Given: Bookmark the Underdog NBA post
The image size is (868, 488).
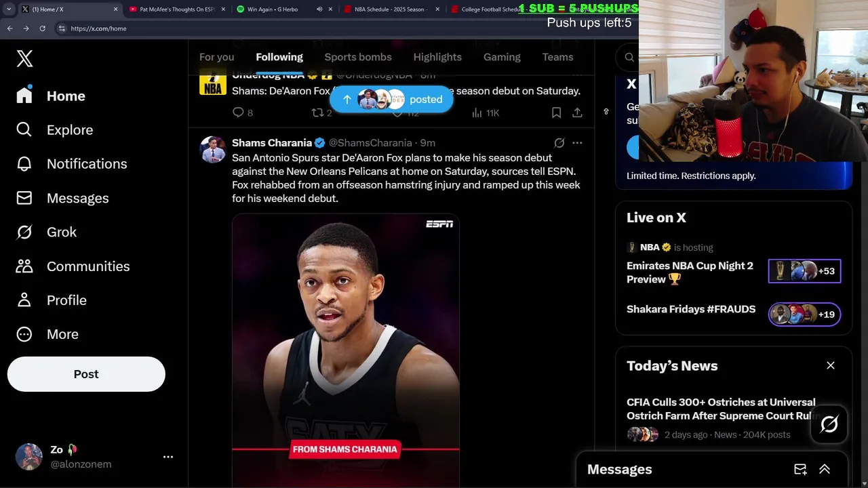Looking at the screenshot, I should [x=556, y=113].
